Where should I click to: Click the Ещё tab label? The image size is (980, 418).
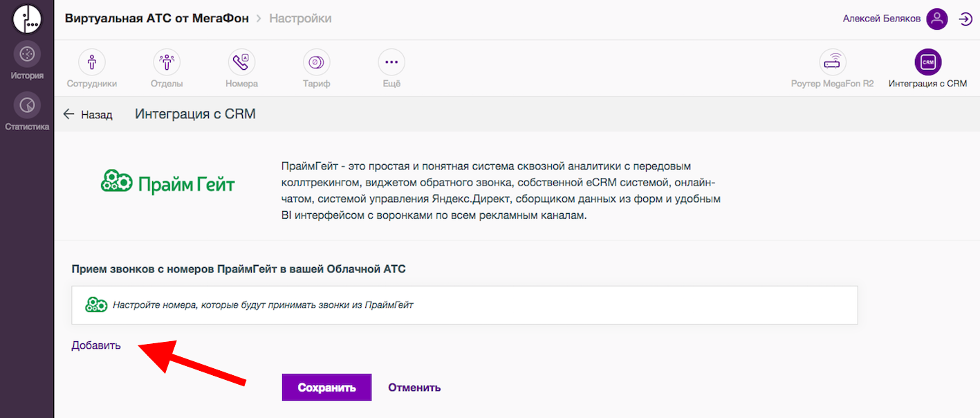(391, 84)
